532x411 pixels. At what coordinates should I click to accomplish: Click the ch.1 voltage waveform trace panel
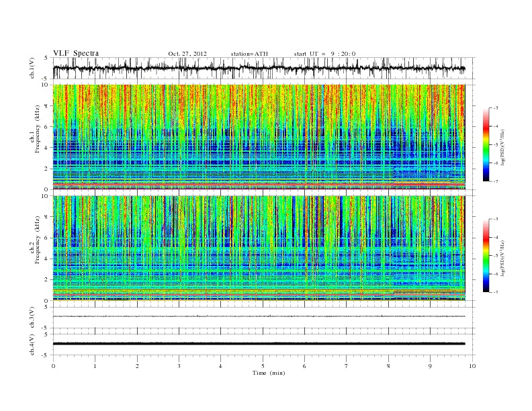tap(263, 68)
